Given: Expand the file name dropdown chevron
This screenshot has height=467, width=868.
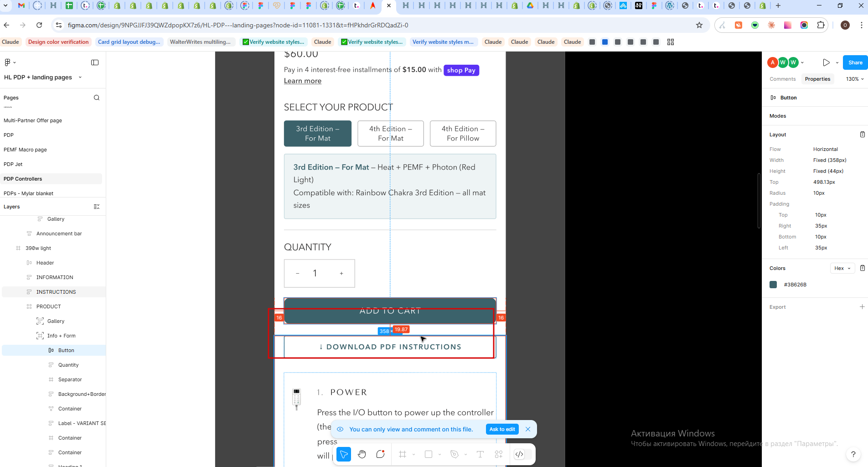Looking at the screenshot, I should pyautogui.click(x=80, y=77).
